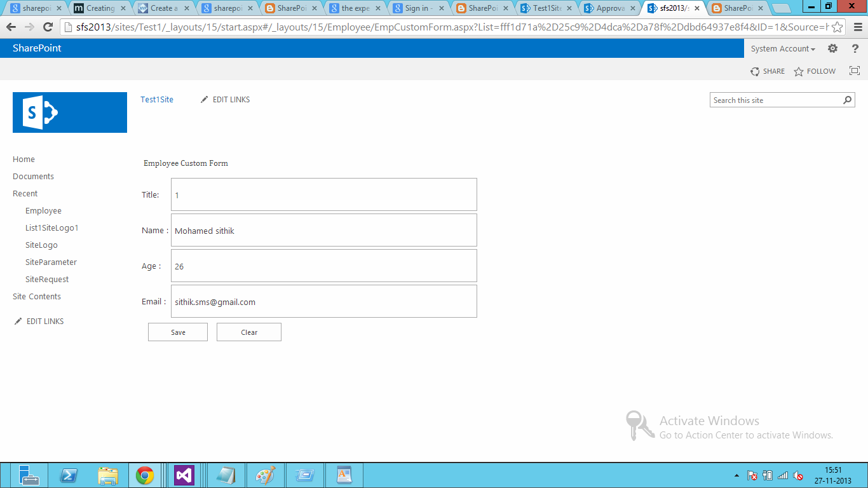Open the SharePoint settings gear menu

(x=832, y=48)
